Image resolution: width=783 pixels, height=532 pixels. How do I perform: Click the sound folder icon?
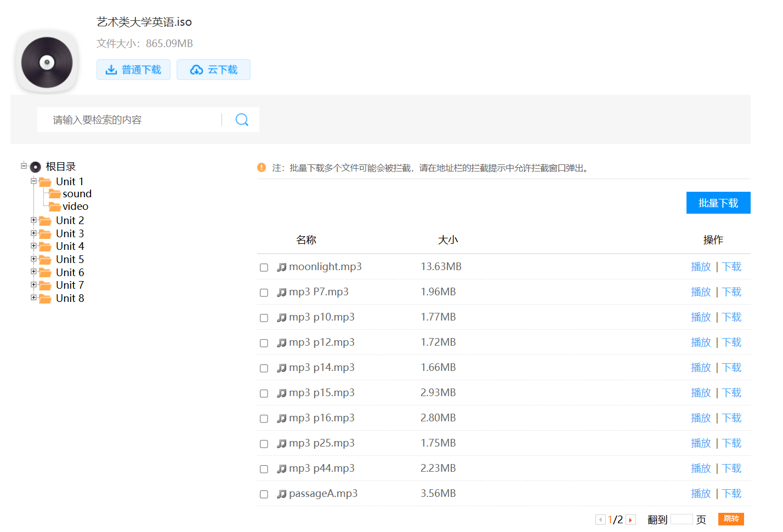pos(55,194)
